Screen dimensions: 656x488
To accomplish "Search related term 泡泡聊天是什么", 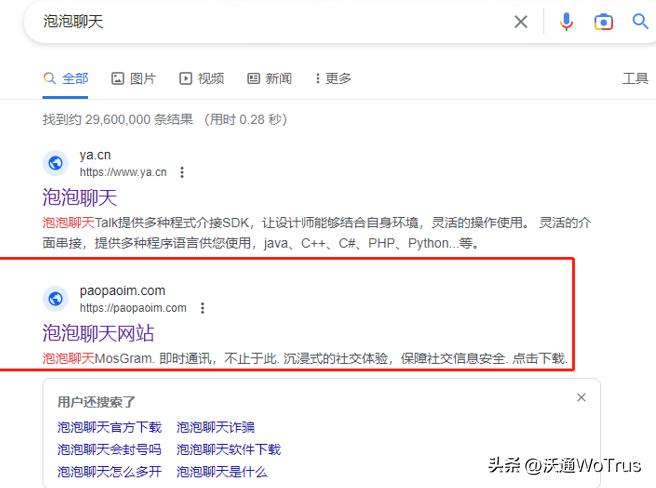I will tap(222, 472).
